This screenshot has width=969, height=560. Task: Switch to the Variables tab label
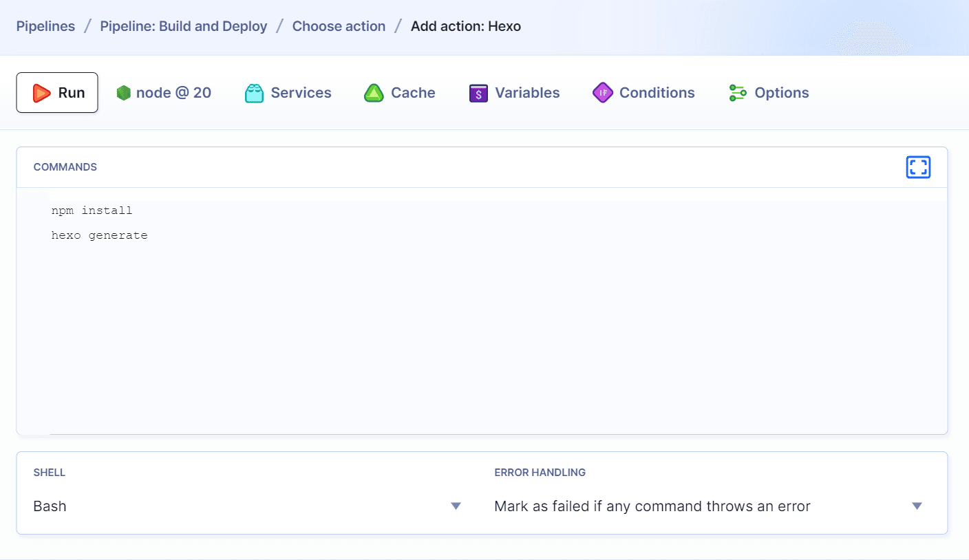click(527, 93)
